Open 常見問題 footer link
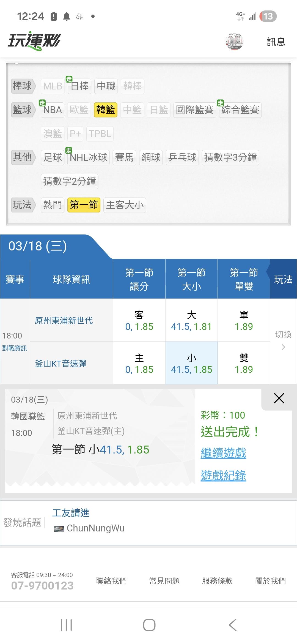Viewport: 297px width, 644px height. (x=164, y=581)
